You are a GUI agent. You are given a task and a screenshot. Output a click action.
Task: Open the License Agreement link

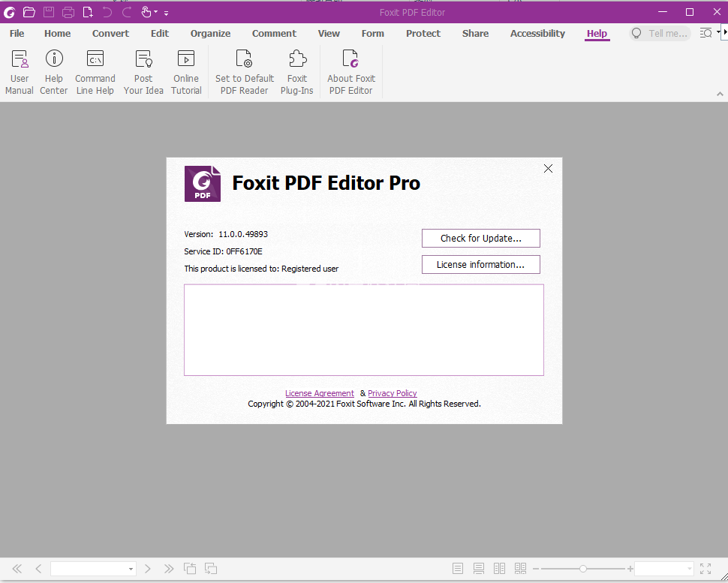(320, 393)
